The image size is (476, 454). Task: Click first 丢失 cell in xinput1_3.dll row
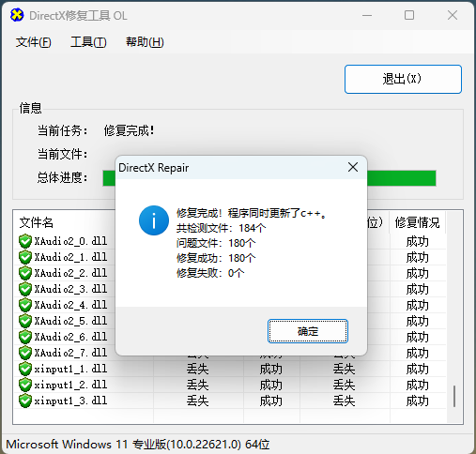(x=197, y=401)
